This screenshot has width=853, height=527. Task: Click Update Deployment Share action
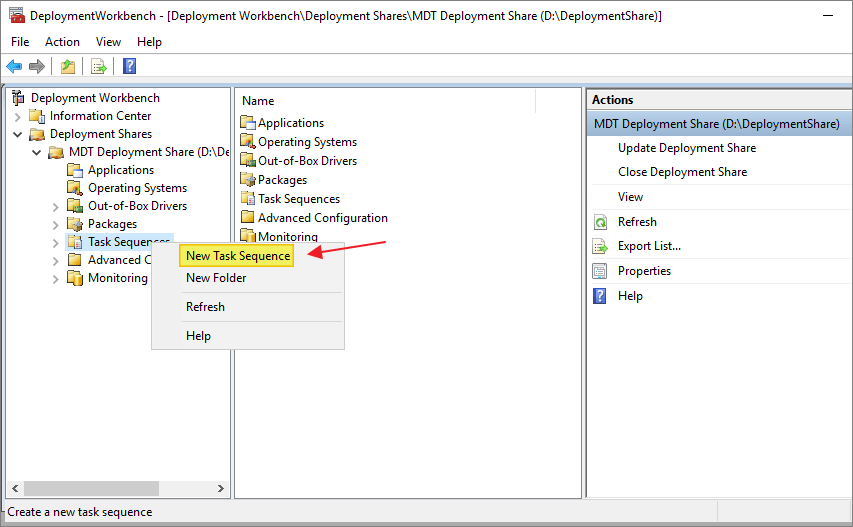(x=687, y=148)
